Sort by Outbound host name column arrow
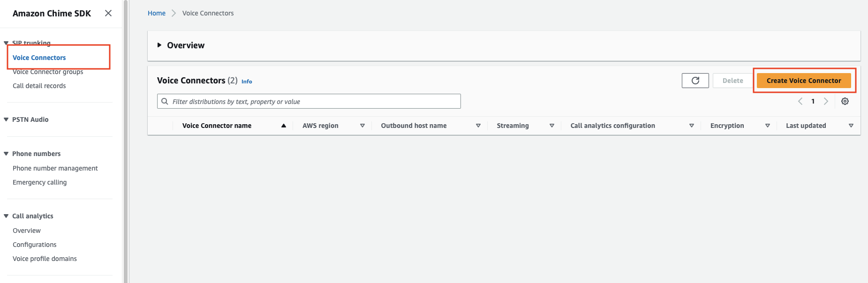The height and width of the screenshot is (283, 868). [478, 126]
